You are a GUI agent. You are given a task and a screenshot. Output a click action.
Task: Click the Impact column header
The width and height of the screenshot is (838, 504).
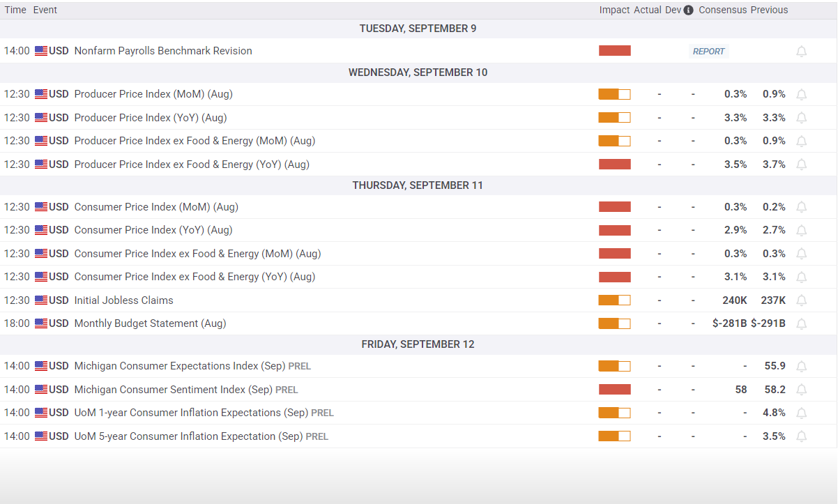614,10
